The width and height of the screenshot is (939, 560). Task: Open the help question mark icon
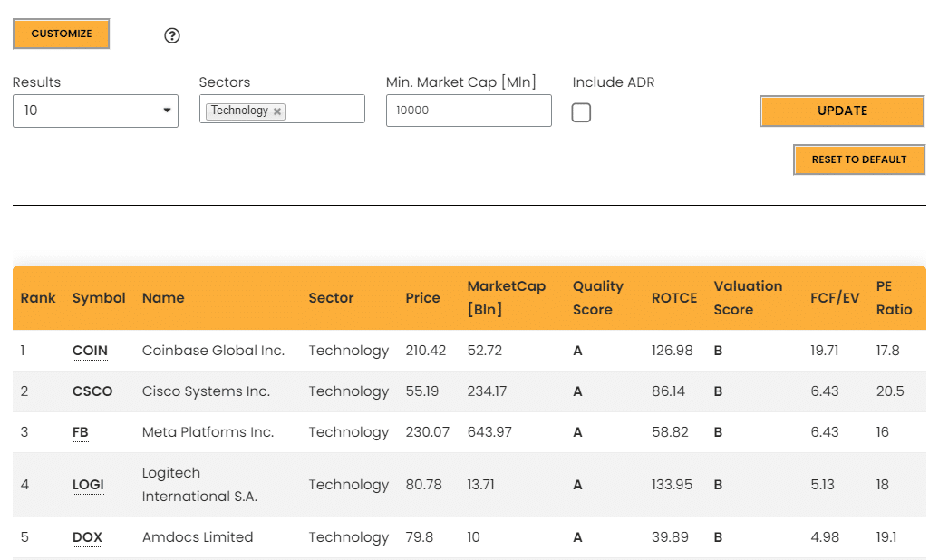(172, 36)
